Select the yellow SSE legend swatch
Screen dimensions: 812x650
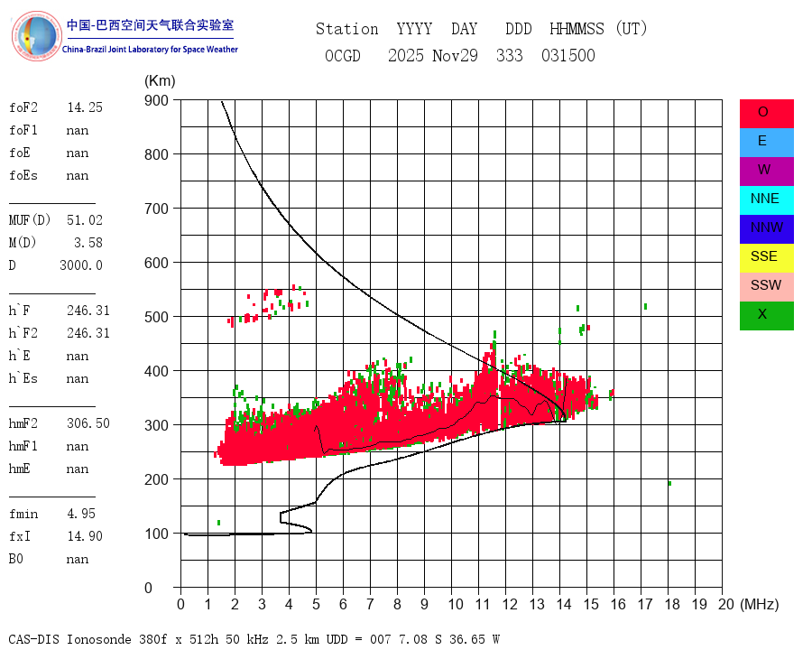pyautogui.click(x=766, y=258)
